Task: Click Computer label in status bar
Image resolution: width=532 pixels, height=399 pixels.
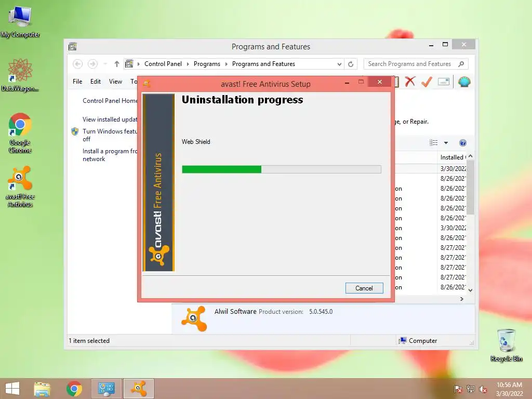Action: (423, 341)
